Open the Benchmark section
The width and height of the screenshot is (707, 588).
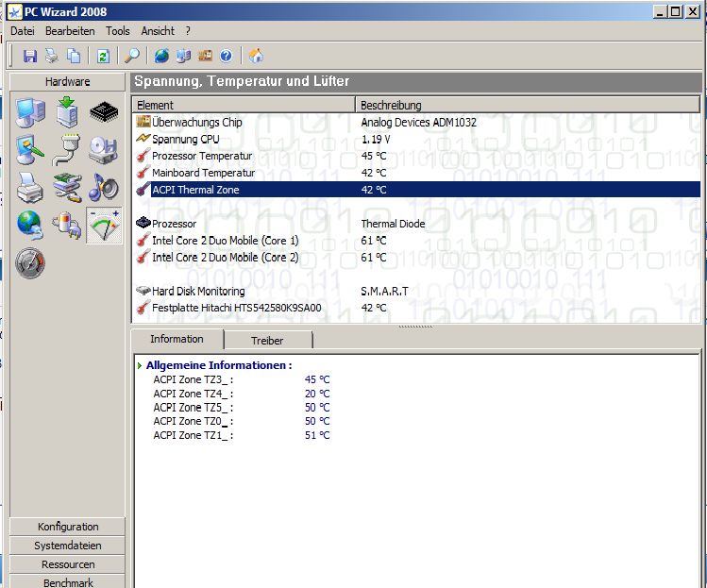[68, 581]
